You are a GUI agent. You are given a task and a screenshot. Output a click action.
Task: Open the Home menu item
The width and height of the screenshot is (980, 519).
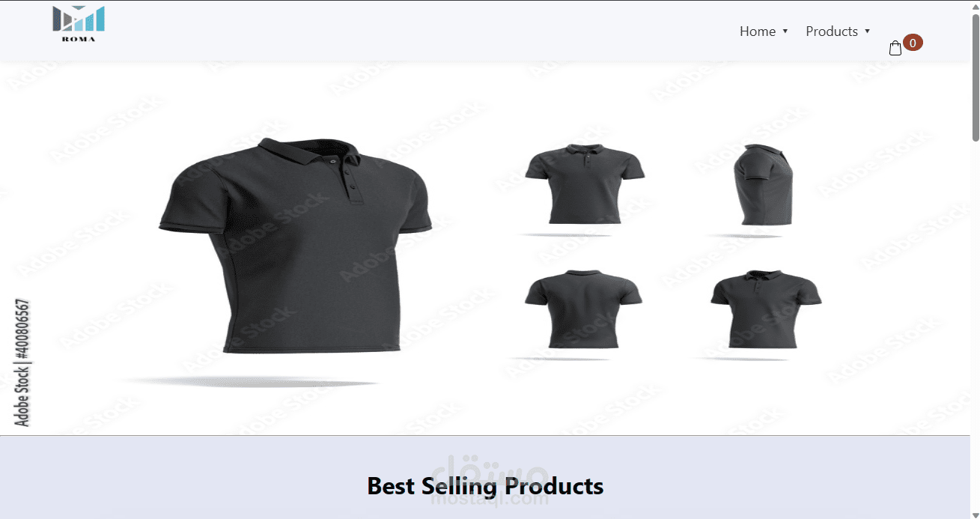pos(758,31)
